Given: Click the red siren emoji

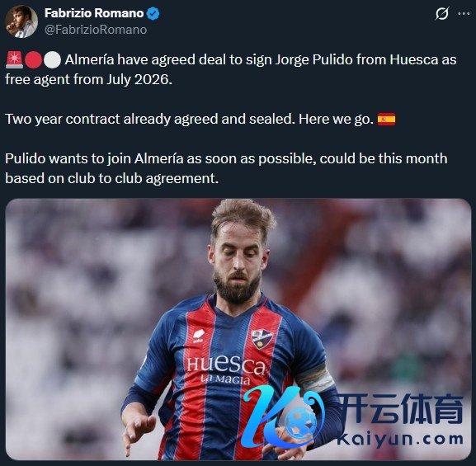Looking at the screenshot, I should [x=14, y=60].
